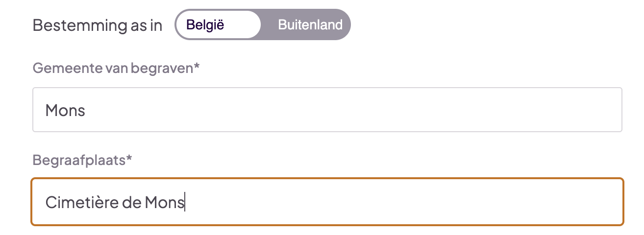Click the 'Bestemming as in' label

pos(97,25)
